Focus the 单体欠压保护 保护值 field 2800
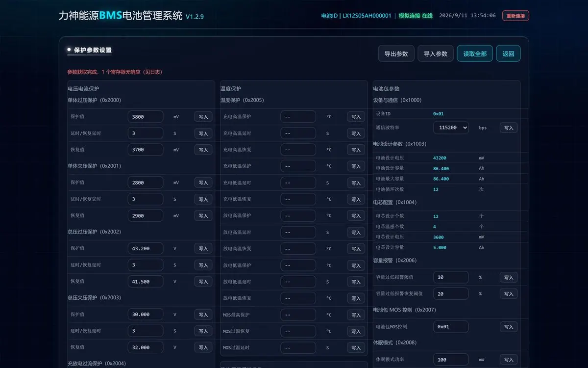Image resolution: width=588 pixels, height=368 pixels. point(146,183)
